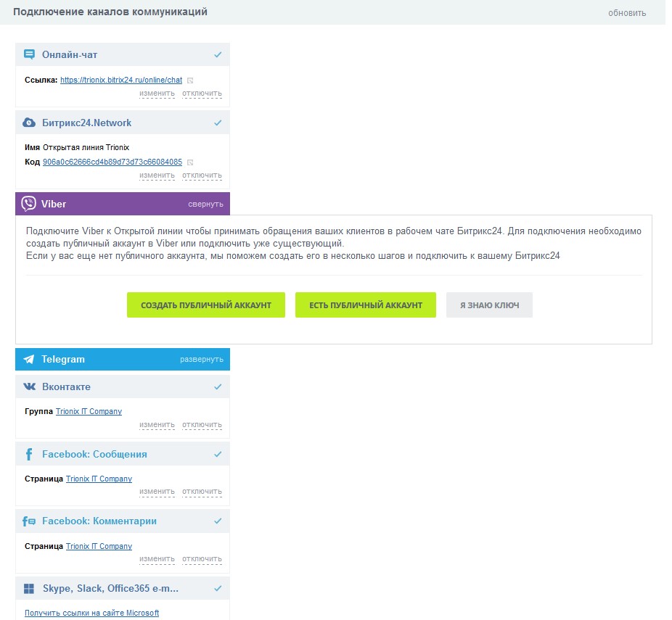Click the Открытая линия Trionix name text
The width and height of the screenshot is (672, 620).
click(x=86, y=147)
